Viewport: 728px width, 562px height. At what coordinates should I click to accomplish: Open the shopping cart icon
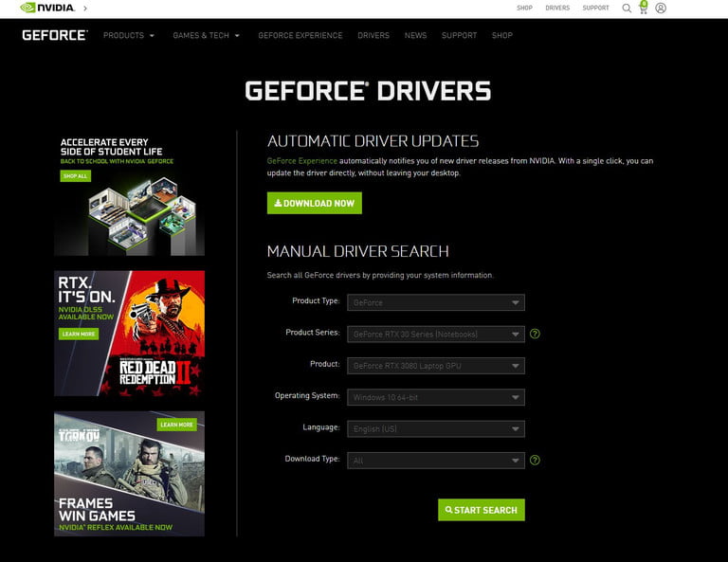643,9
